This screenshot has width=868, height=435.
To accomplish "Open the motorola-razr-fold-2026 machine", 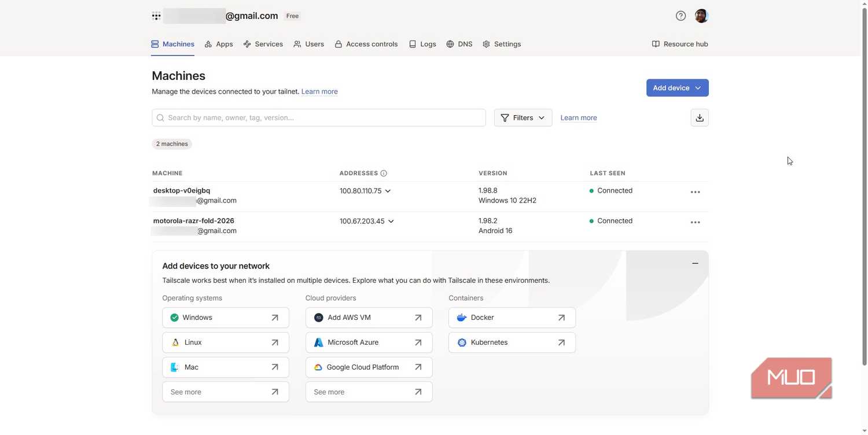I will click(x=194, y=220).
